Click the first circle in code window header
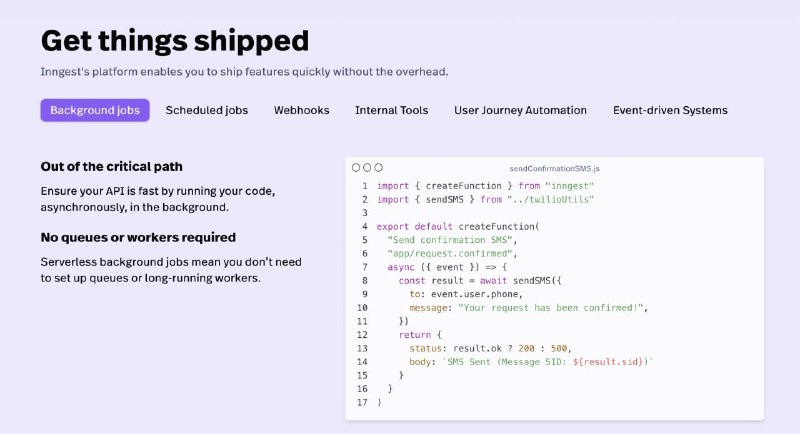This screenshot has width=800, height=434. point(356,168)
